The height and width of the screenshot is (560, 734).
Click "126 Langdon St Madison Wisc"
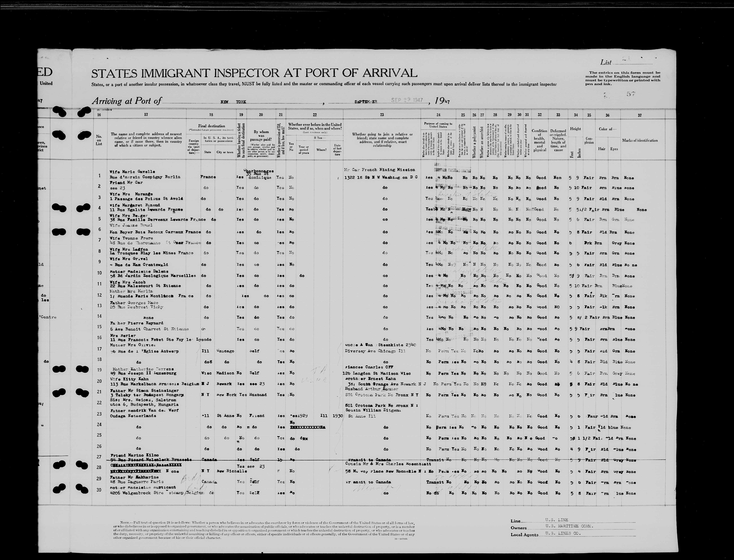(x=377, y=373)
